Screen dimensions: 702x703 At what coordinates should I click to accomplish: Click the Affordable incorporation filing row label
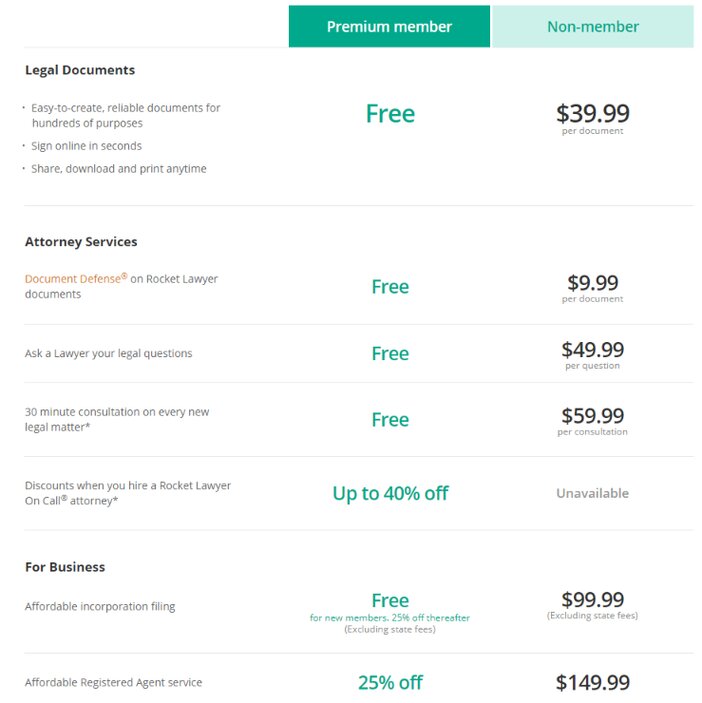(100, 606)
